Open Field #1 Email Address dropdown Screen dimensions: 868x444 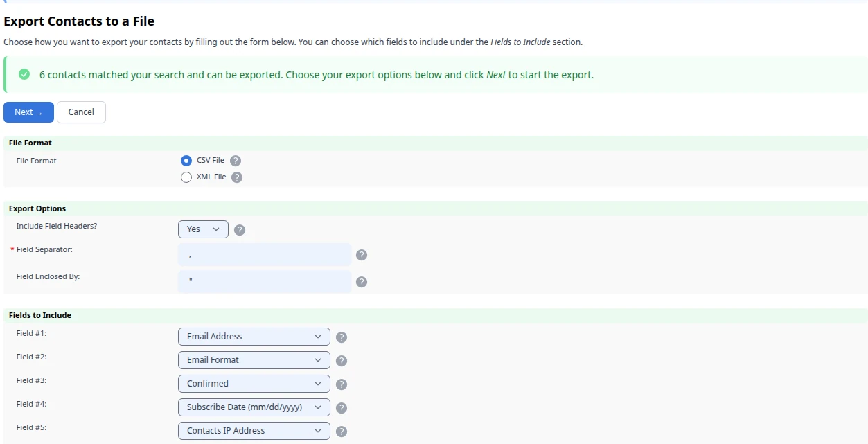pos(254,337)
